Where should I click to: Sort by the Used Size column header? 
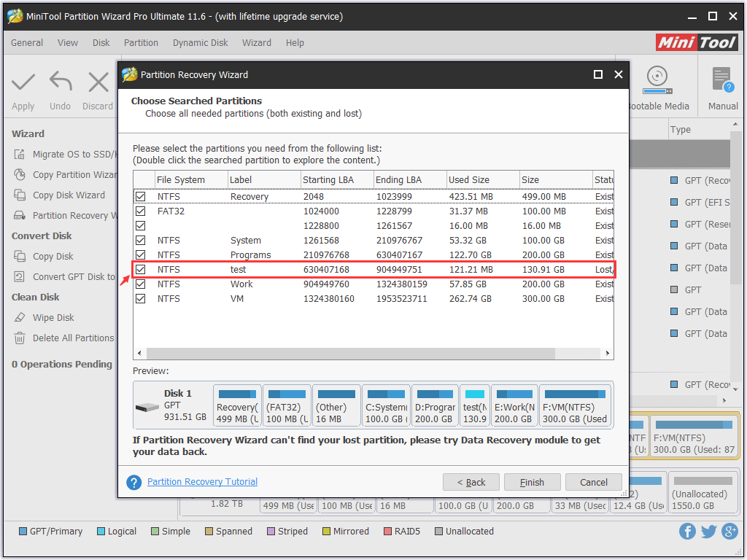coord(483,180)
